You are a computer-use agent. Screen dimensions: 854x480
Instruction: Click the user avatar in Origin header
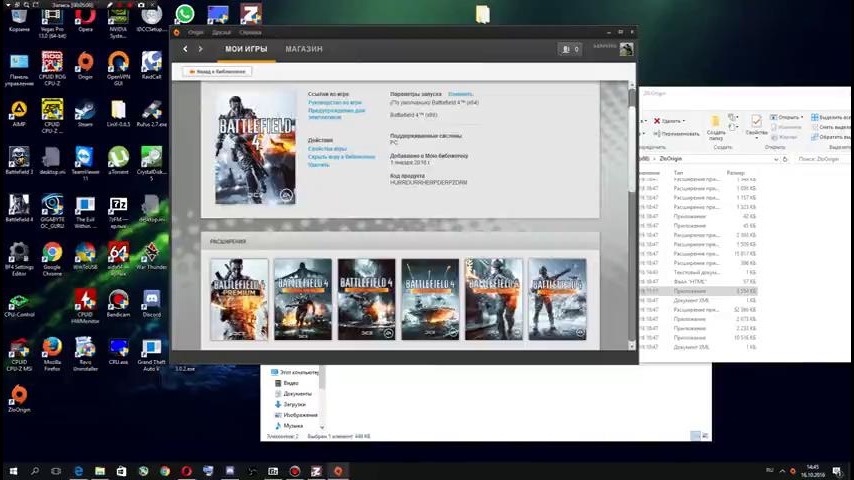click(626, 49)
